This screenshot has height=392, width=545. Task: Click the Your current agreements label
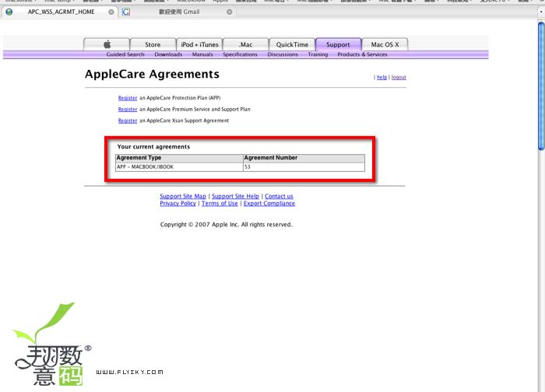tap(153, 147)
